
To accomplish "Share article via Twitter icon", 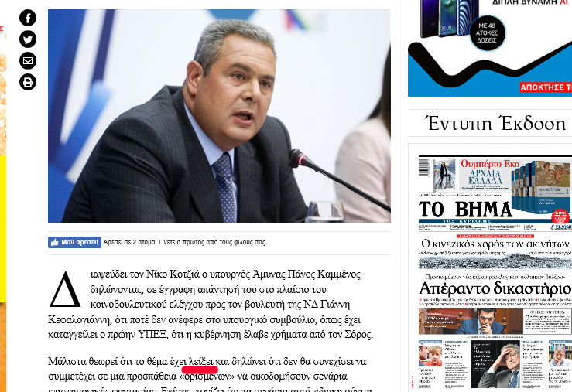I will click(x=28, y=39).
